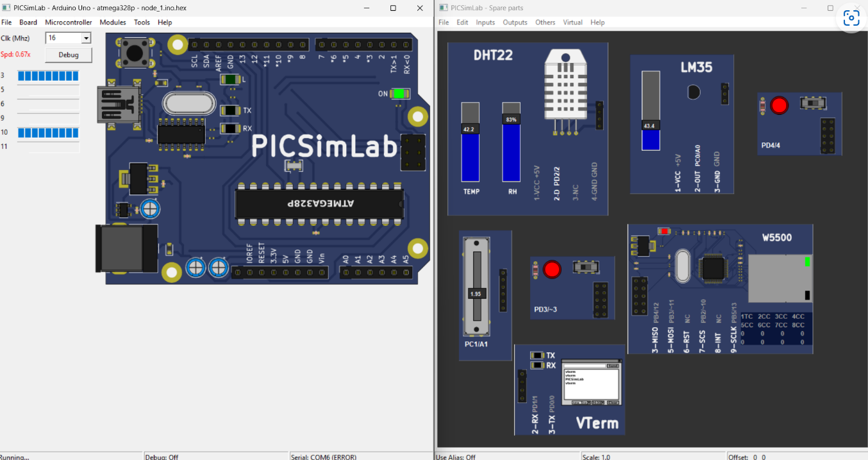The width and height of the screenshot is (868, 460).
Task: Click the LM35 pin header connector
Action: [725, 94]
